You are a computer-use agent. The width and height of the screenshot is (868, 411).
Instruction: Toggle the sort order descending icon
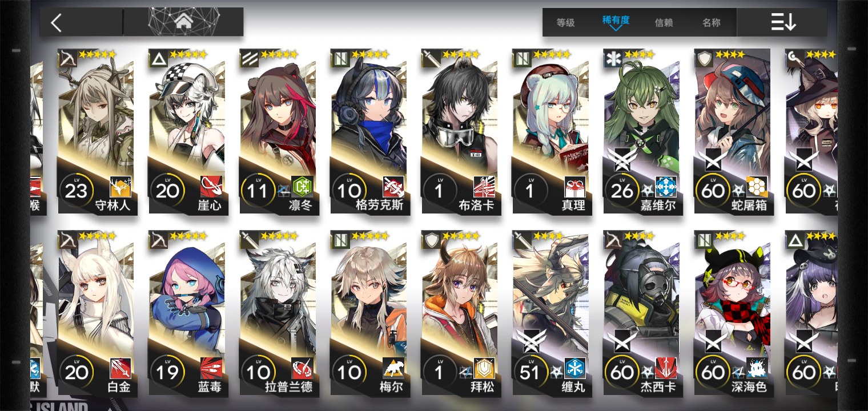tap(783, 22)
